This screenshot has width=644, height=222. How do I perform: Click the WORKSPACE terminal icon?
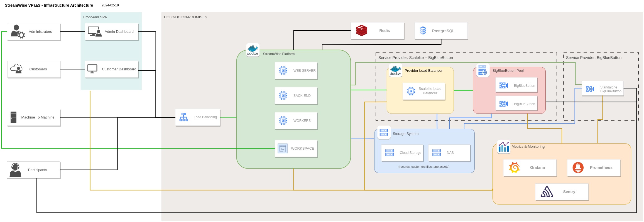pos(283,149)
